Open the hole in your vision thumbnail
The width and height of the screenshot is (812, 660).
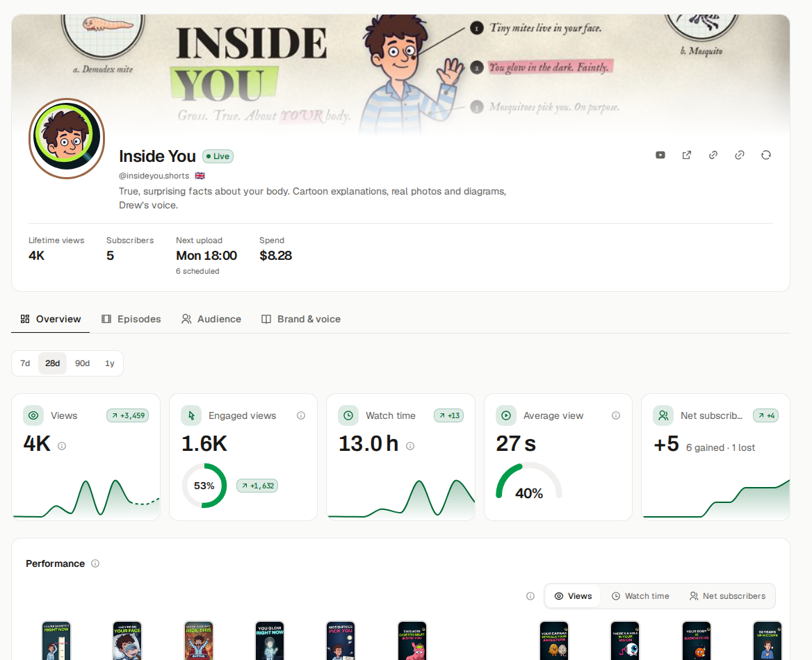click(625, 641)
